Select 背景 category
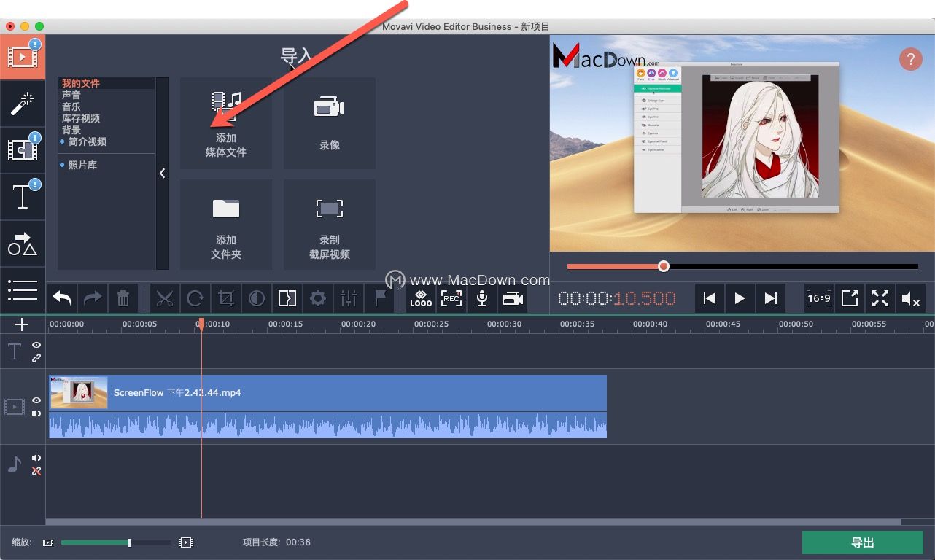Viewport: 935px width, 560px height. [x=71, y=130]
